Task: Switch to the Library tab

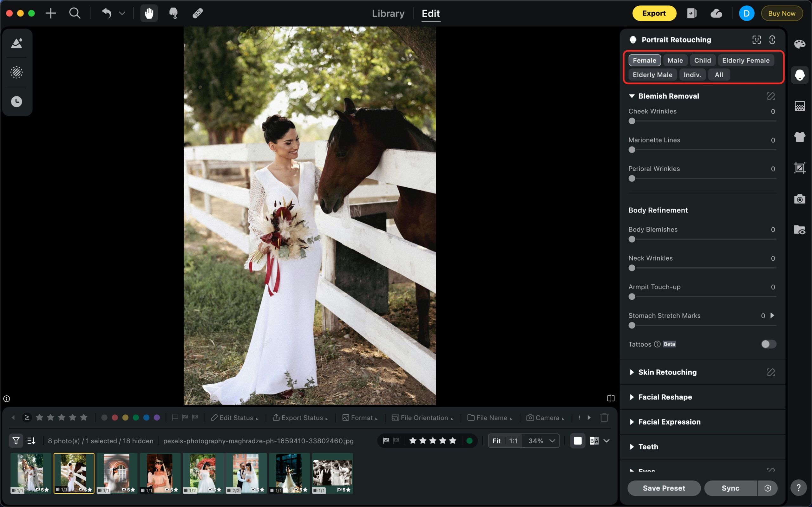Action: pyautogui.click(x=388, y=13)
